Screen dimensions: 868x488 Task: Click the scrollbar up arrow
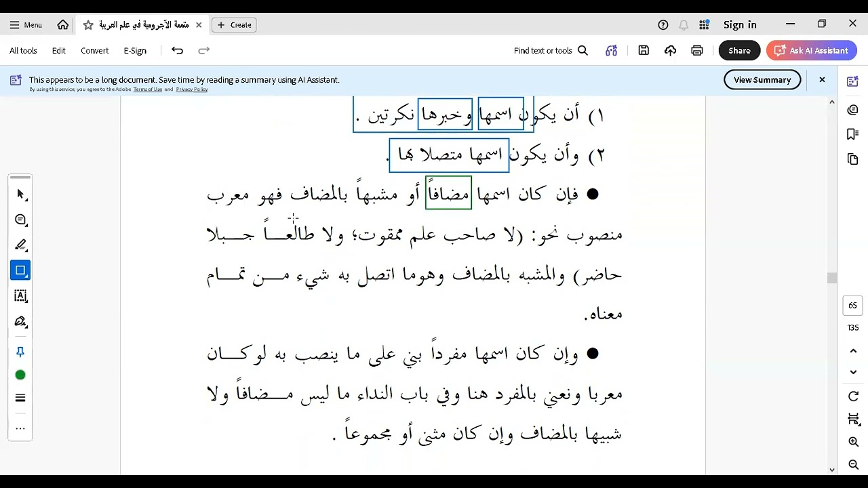(x=832, y=102)
